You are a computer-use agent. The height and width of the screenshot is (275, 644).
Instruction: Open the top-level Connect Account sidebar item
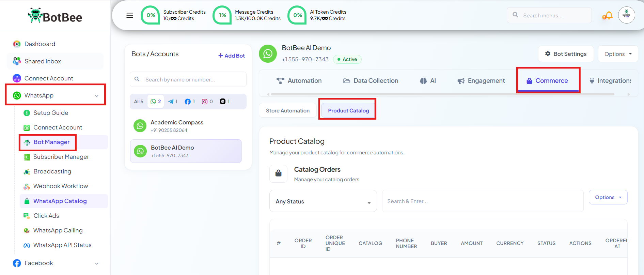pyautogui.click(x=49, y=78)
